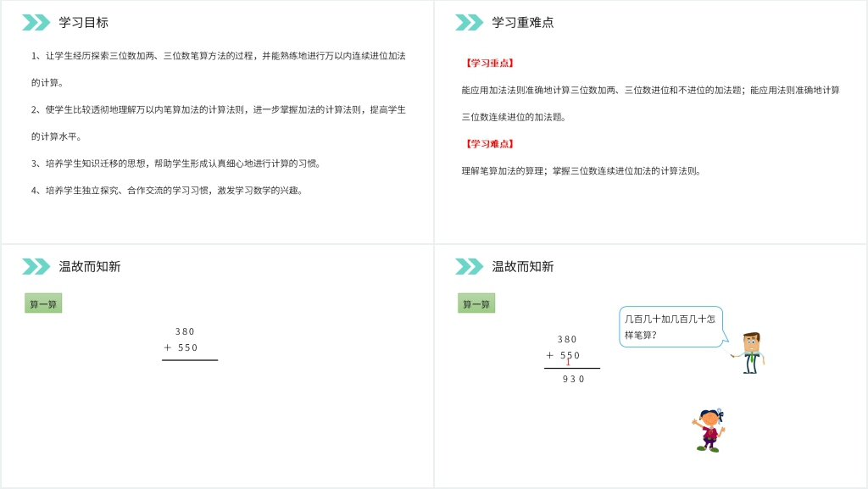Image resolution: width=868 pixels, height=489 pixels.
Task: Select the cartoon girl in the red dress
Action: 709,431
